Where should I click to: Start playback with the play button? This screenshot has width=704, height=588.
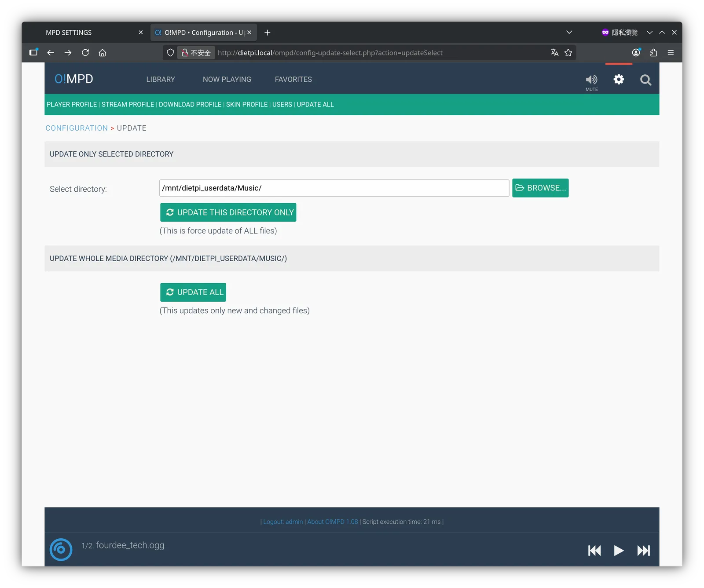(x=619, y=551)
